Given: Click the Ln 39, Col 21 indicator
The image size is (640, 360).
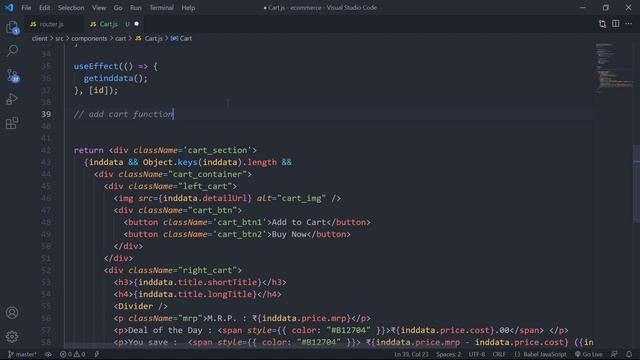Looking at the screenshot, I should click(411, 354).
